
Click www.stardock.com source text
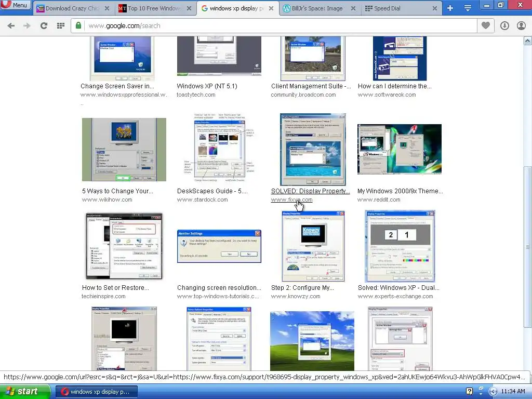pos(202,200)
